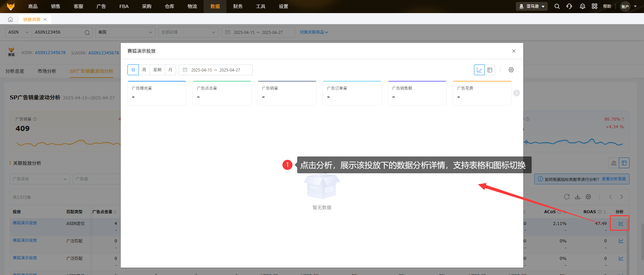
Task: Select the 周 week granularity toggle
Action: pyautogui.click(x=144, y=70)
